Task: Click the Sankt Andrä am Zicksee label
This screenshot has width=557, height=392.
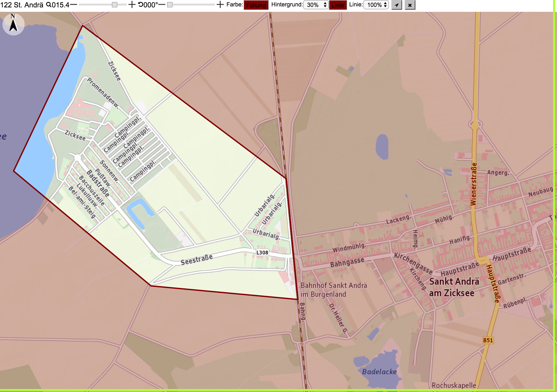Action: pos(454,287)
